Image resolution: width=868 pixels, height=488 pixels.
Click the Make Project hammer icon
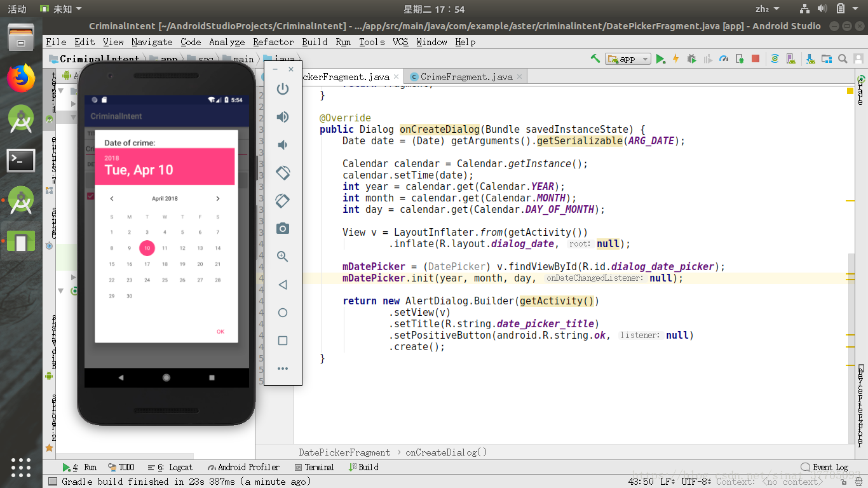coord(595,58)
